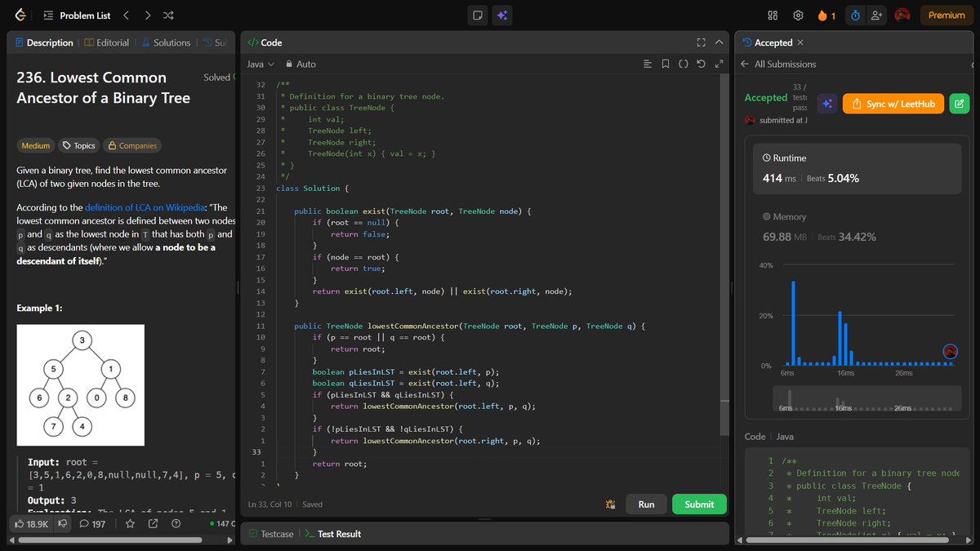Open the help question mark icon
The height and width of the screenshot is (551, 980).
click(176, 524)
